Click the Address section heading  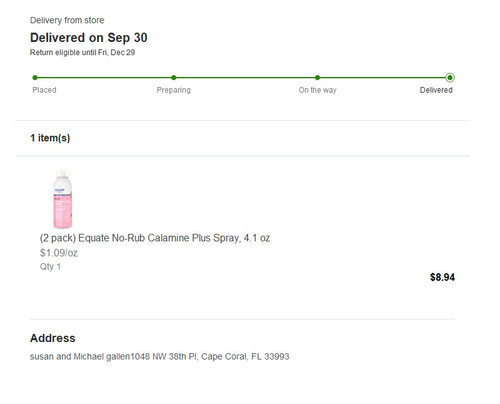click(53, 338)
